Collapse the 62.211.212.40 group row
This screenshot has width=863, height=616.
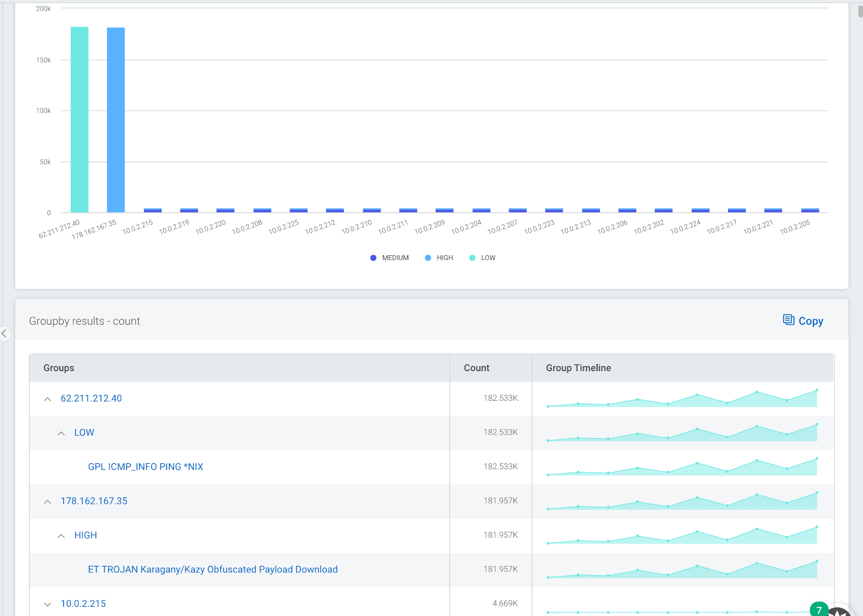(47, 399)
